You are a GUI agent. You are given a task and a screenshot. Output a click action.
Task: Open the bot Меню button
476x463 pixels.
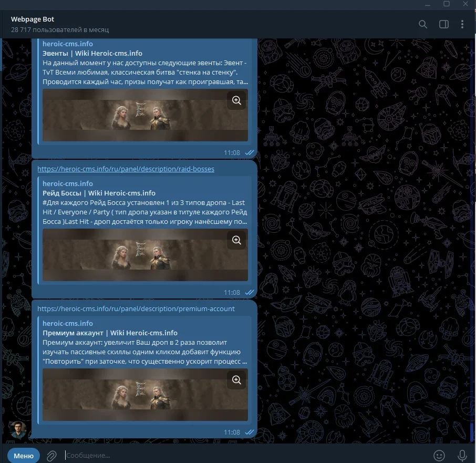24,455
